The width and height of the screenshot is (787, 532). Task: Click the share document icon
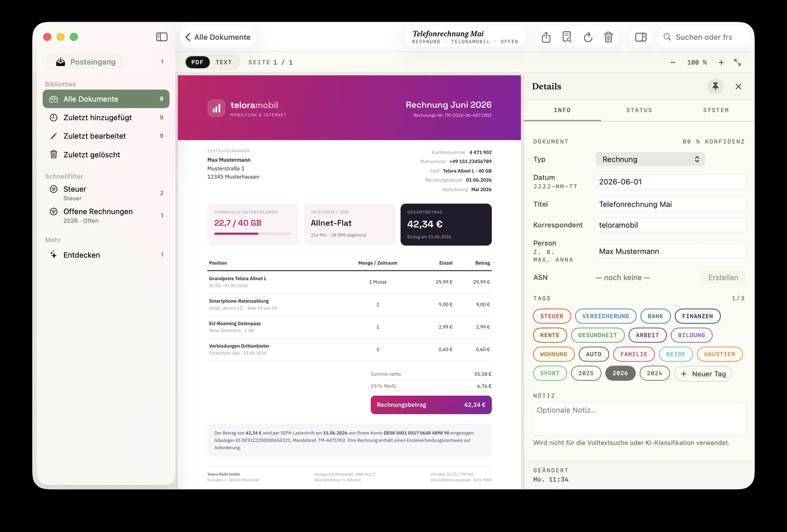point(546,37)
